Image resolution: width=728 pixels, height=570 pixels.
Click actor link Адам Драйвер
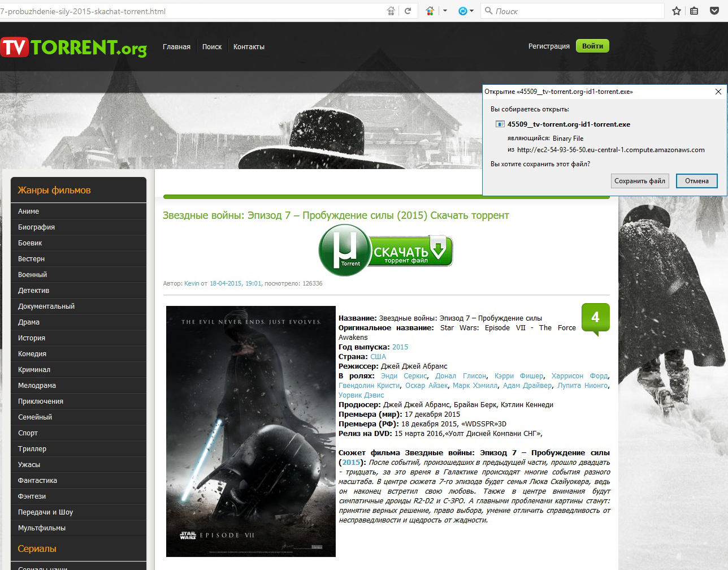pyautogui.click(x=527, y=386)
